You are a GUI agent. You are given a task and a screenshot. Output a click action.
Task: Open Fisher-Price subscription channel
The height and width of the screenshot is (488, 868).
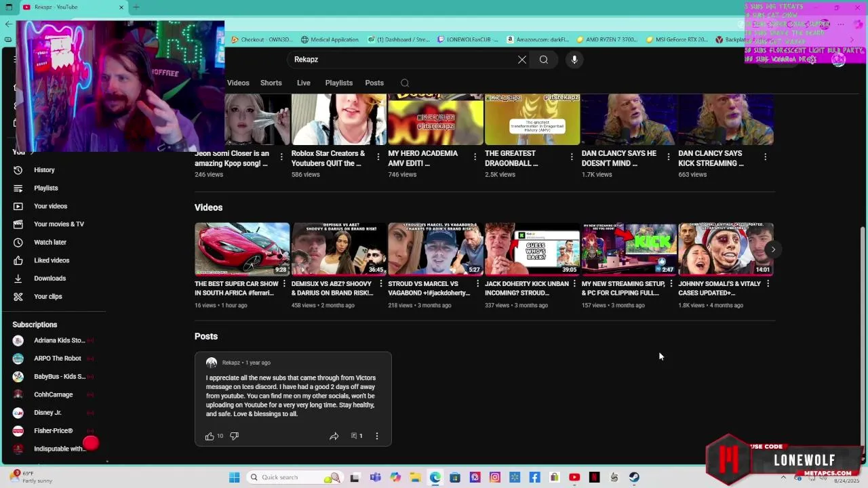pyautogui.click(x=53, y=431)
